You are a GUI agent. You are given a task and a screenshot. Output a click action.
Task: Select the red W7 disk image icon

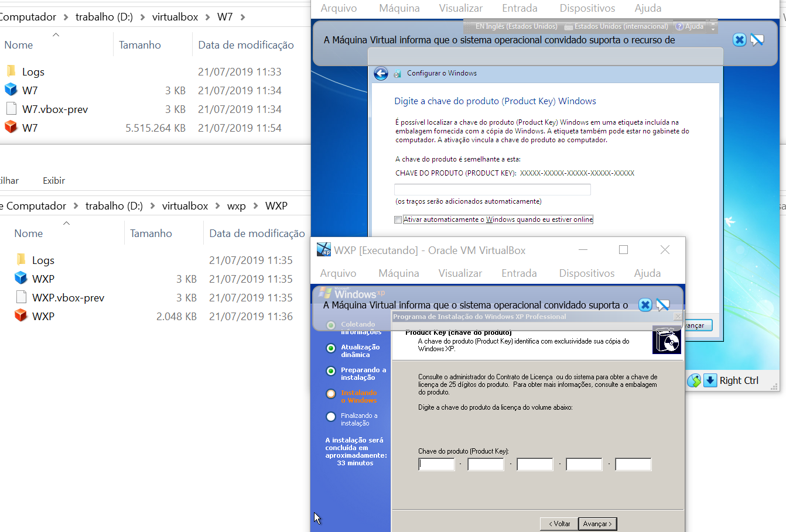(x=11, y=128)
